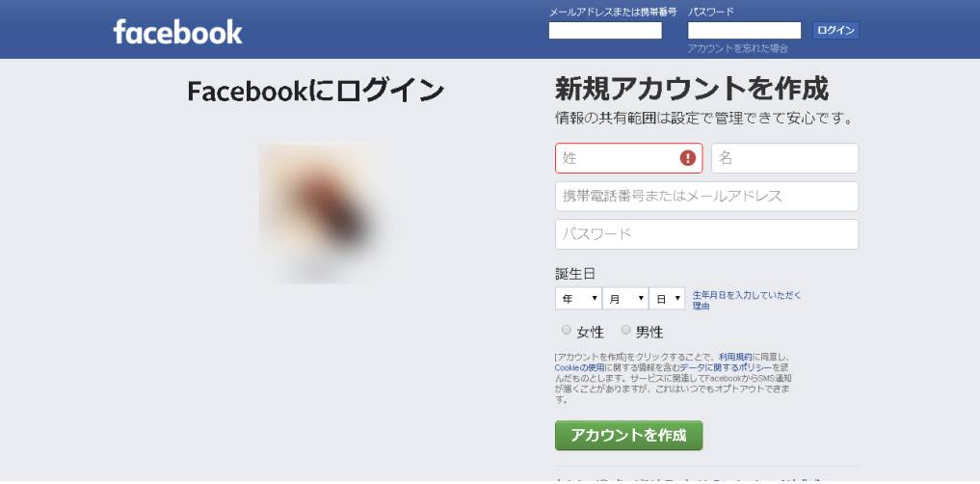
Task: Click the facebook logo in the header
Action: click(x=177, y=32)
